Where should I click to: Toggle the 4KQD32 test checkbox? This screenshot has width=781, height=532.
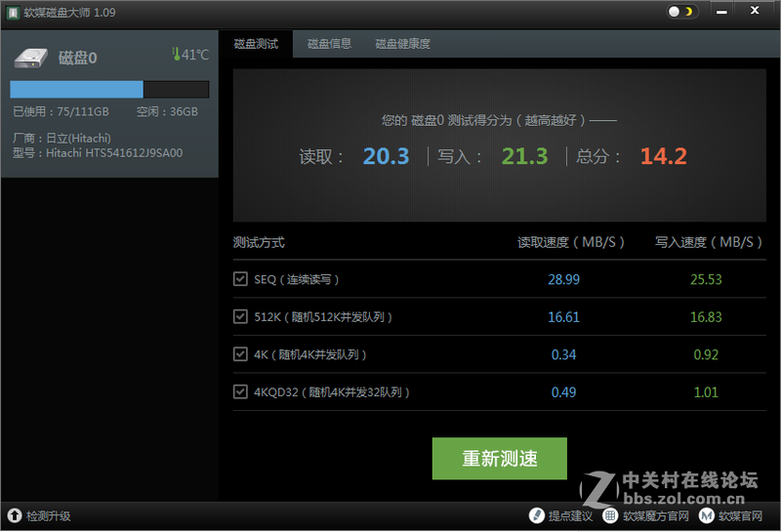(x=240, y=392)
